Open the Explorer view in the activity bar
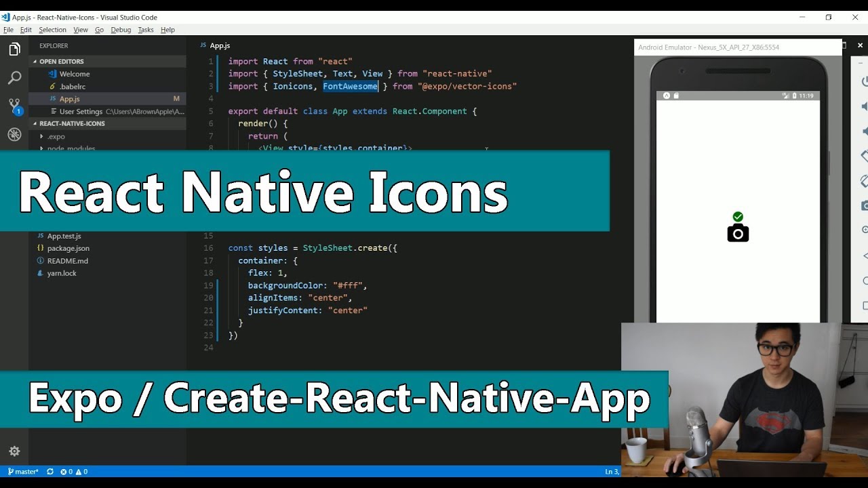This screenshot has width=868, height=488. [x=14, y=48]
